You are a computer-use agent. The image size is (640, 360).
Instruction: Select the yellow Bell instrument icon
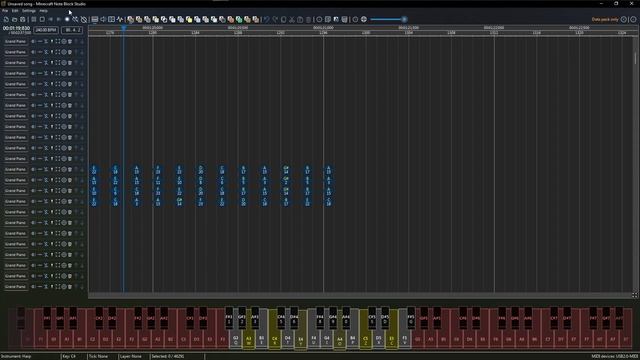point(189,19)
